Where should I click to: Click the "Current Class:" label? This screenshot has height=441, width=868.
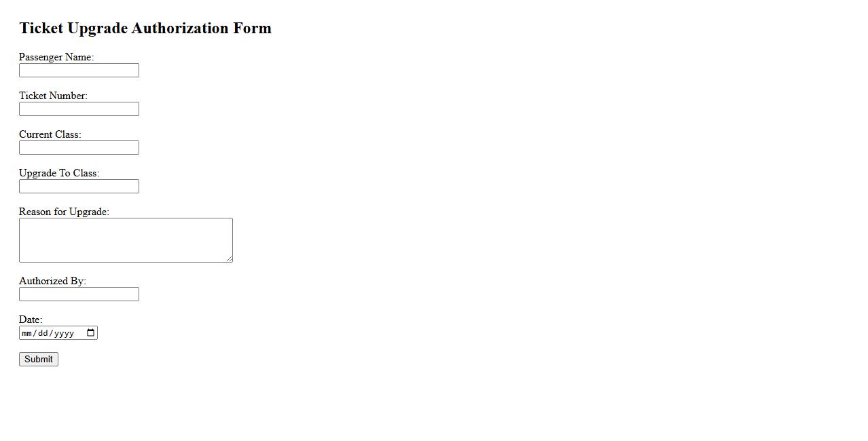[50, 135]
